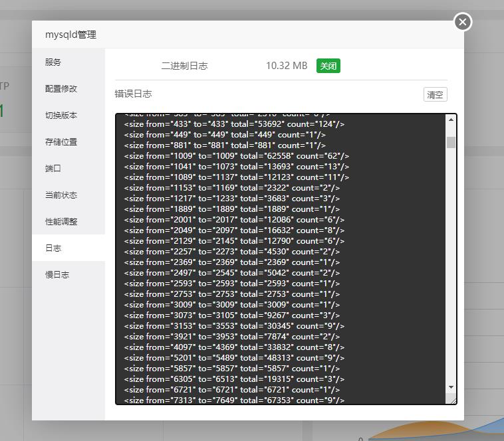
Task: Click log line from="3073" to="3105"
Action: pyautogui.click(x=232, y=315)
